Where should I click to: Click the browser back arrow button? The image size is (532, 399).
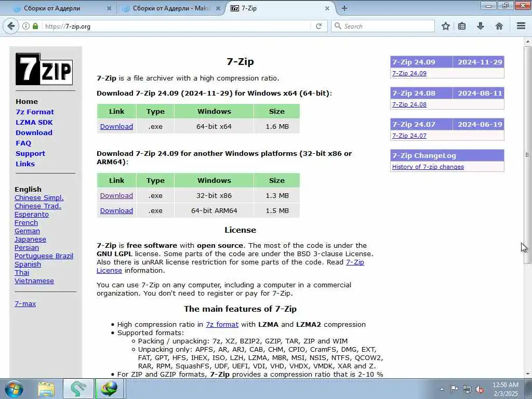tap(11, 26)
